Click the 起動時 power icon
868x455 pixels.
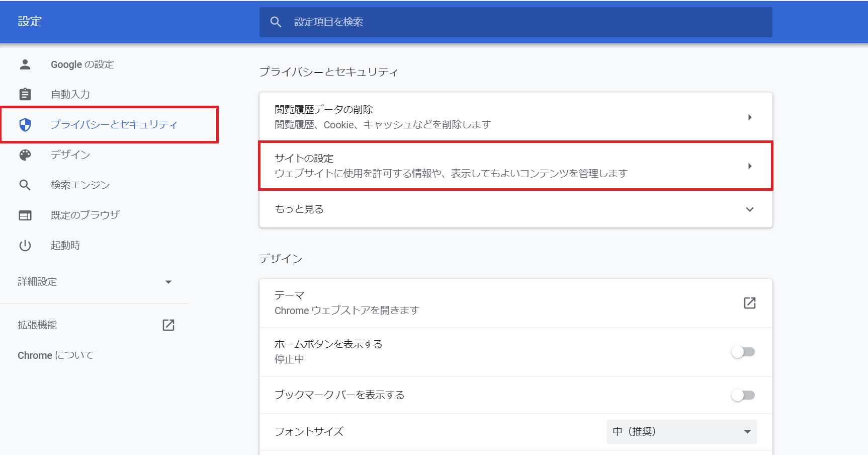[x=25, y=245]
